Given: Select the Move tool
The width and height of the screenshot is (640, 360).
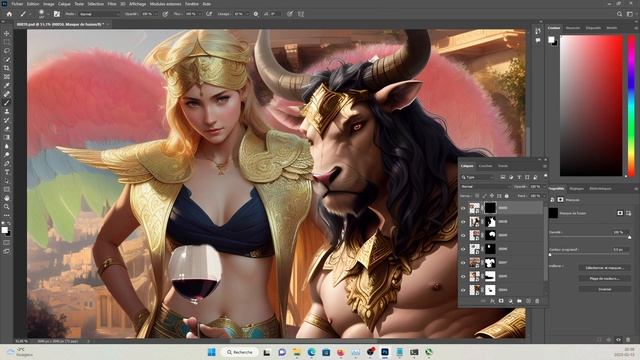Looking at the screenshot, I should tap(7, 33).
